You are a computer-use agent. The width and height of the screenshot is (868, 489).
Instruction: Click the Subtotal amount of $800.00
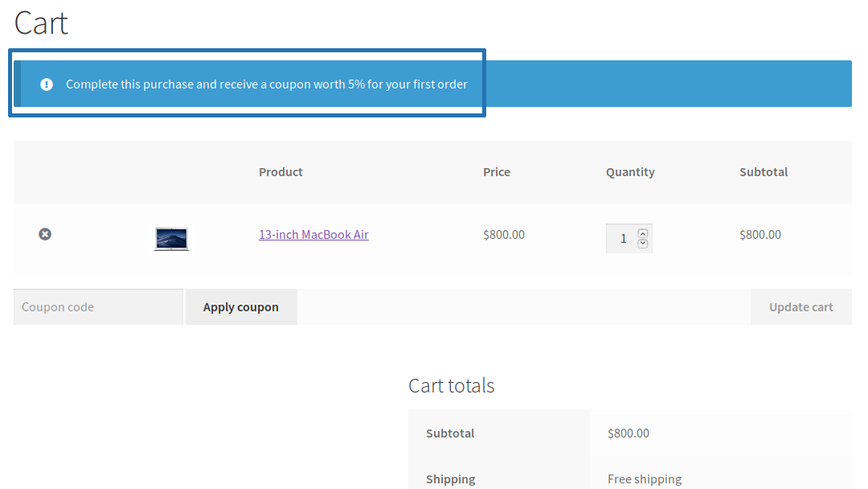pos(628,433)
